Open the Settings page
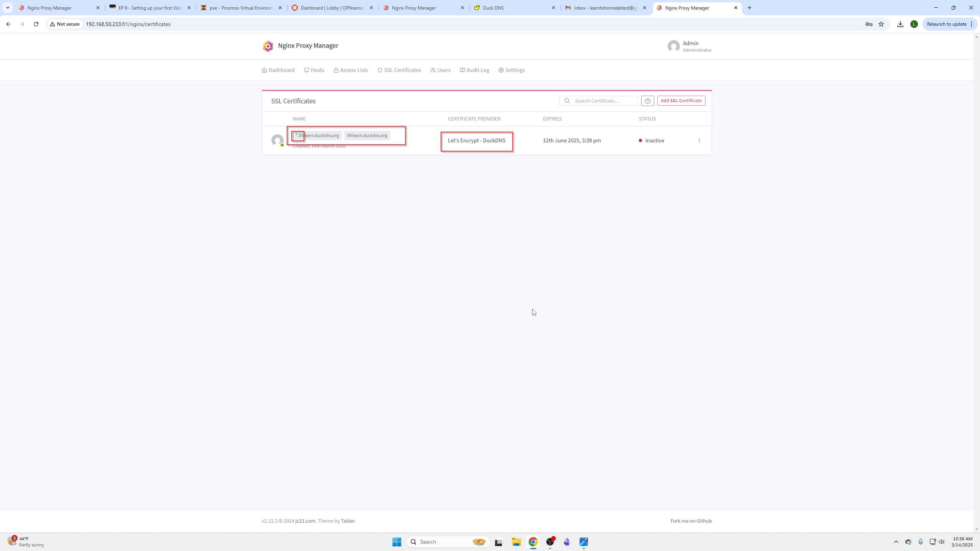 tap(511, 70)
